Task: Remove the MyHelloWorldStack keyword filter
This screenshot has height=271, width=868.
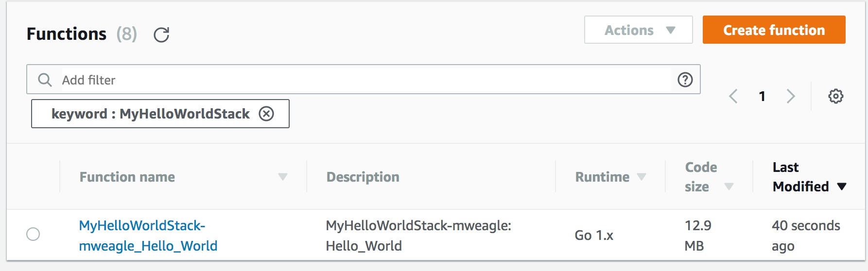Action: click(x=266, y=114)
